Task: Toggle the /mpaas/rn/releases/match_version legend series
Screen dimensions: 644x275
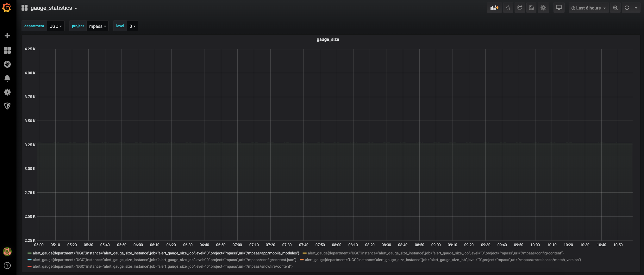Action: pos(443,260)
